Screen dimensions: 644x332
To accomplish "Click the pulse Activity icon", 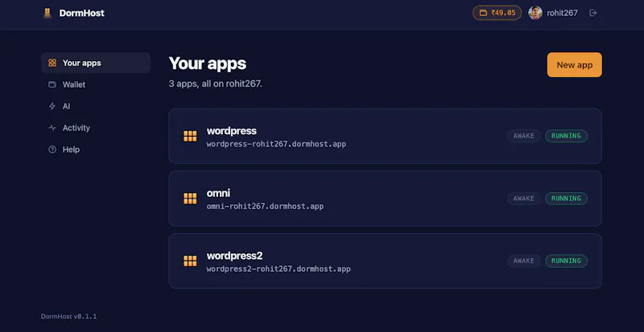I will [x=52, y=128].
